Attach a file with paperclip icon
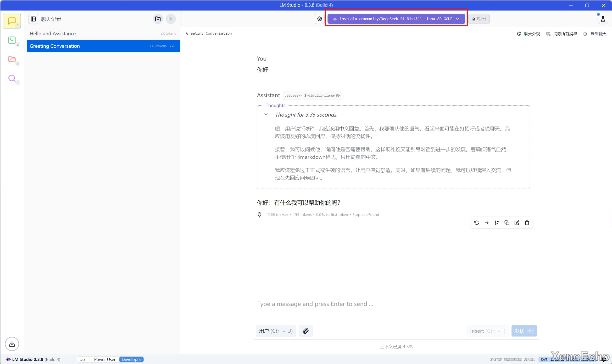Screen dimensions: 612x364 pos(306,331)
